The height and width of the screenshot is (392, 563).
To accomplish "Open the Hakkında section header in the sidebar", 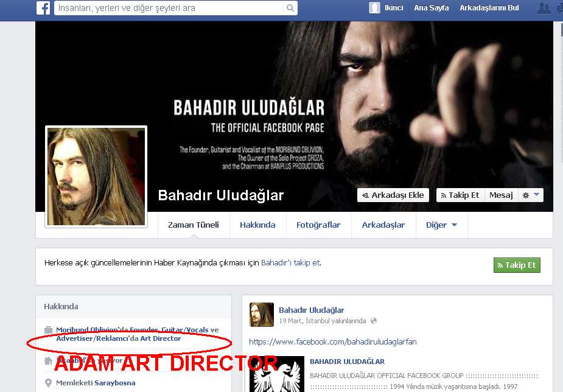I will click(61, 307).
